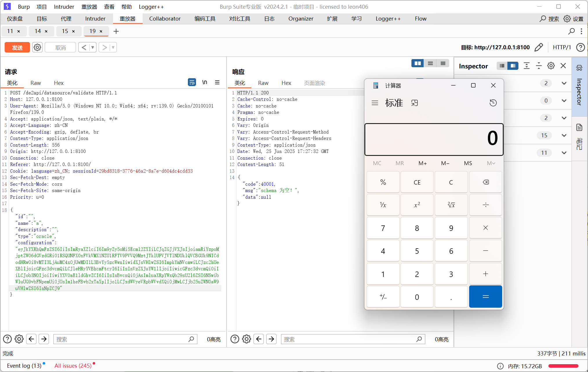Screen dimensions: 588x372
Task: Click the memory usage red bar
Action: 563,366
